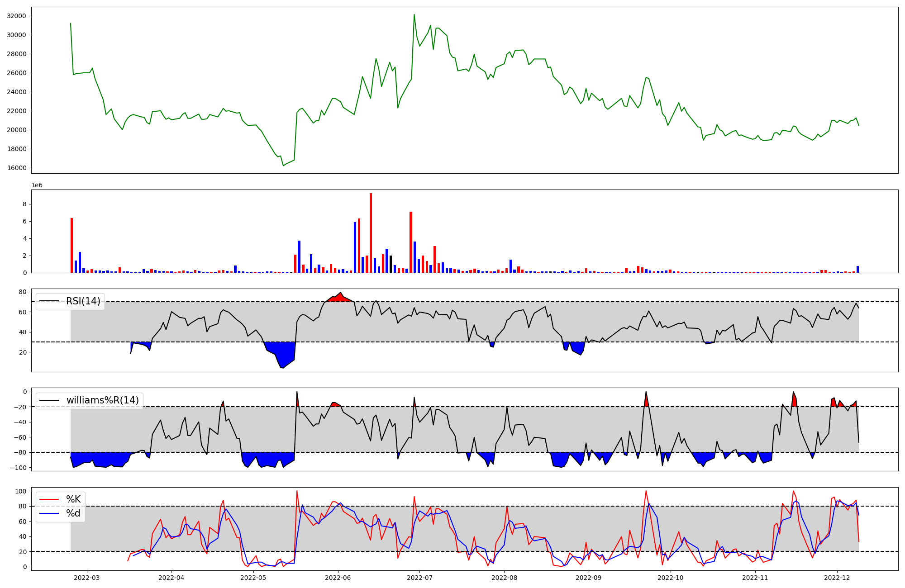Image resolution: width=905 pixels, height=588 pixels.
Task: Click the lowest point of the green price line
Action: (x=283, y=165)
